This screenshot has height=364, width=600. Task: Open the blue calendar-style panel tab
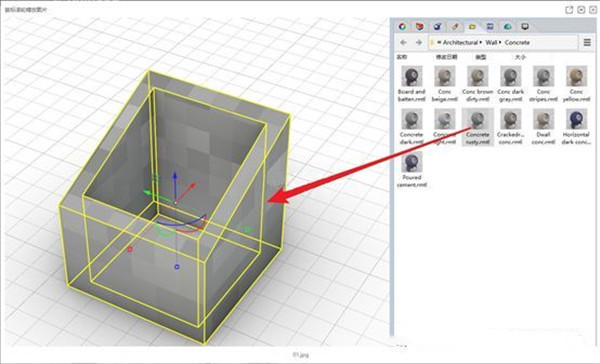coord(490,26)
